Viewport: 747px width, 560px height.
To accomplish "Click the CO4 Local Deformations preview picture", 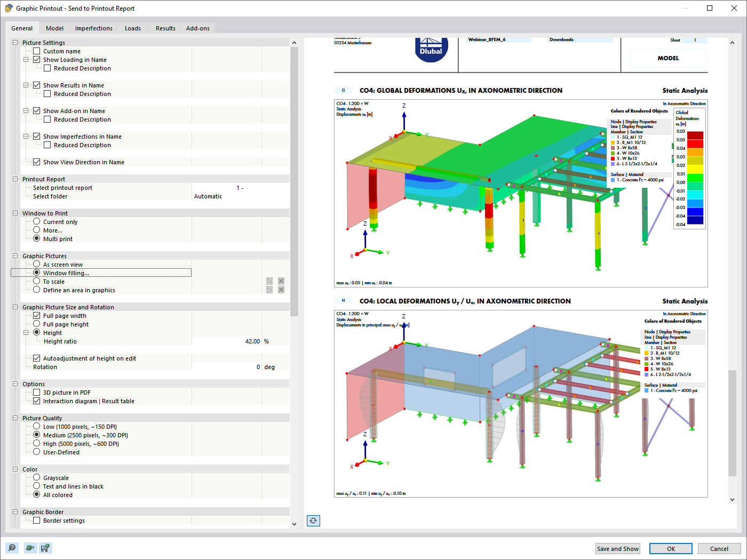I will pyautogui.click(x=521, y=403).
